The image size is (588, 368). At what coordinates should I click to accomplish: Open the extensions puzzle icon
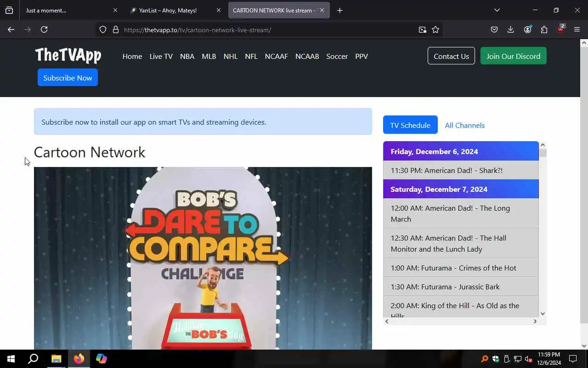tap(544, 29)
